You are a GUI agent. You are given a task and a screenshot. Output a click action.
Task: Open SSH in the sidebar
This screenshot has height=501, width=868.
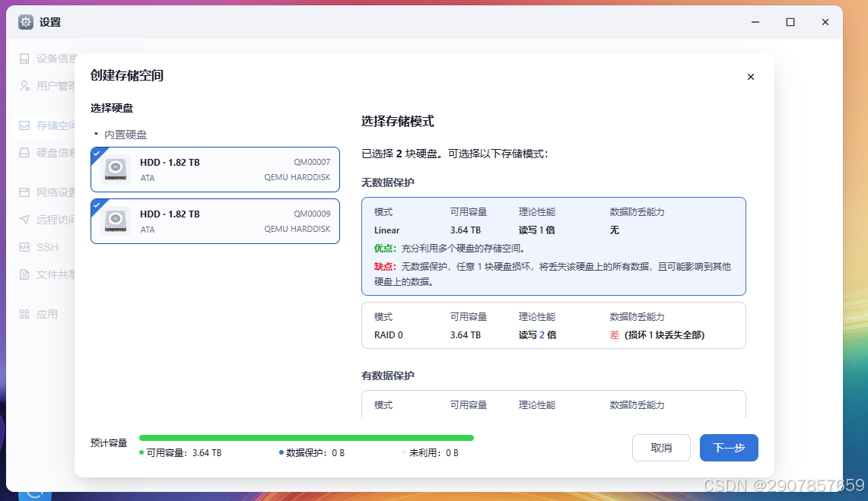pyautogui.click(x=48, y=247)
